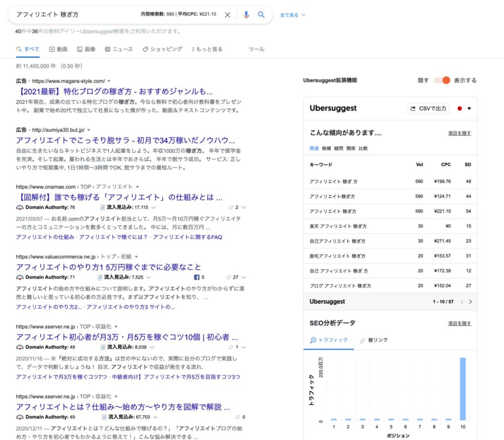The height and width of the screenshot is (440, 504).
Task: Click the Domain Authority 71 icon
Action: tap(20, 278)
